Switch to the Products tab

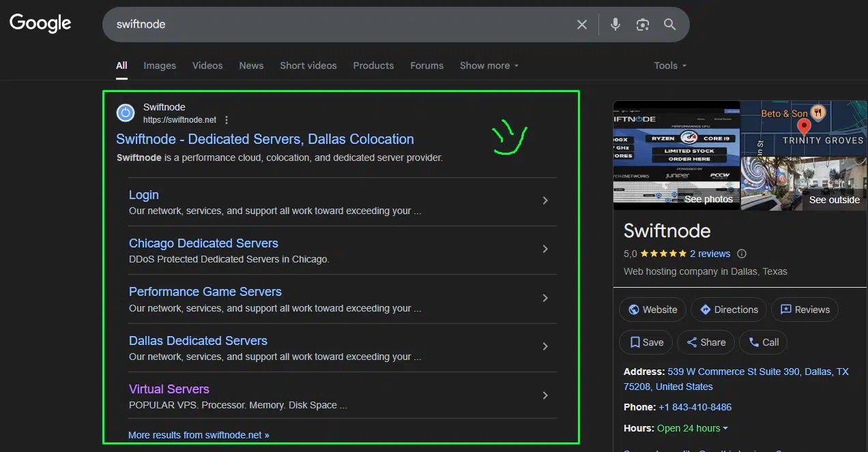tap(373, 65)
